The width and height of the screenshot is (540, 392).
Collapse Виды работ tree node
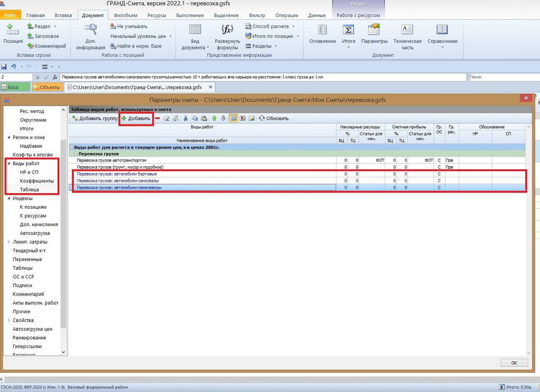click(x=9, y=163)
